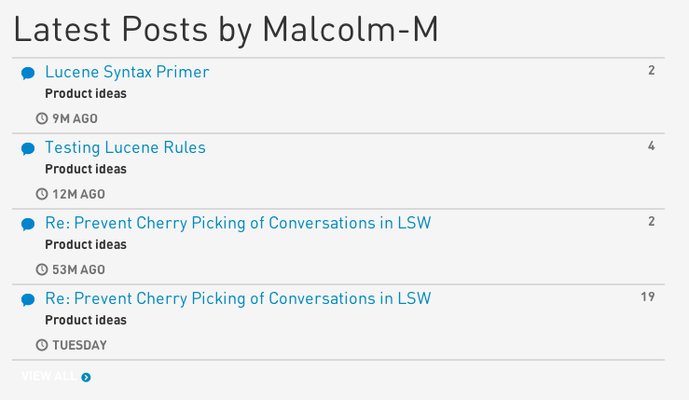This screenshot has height=400, width=689.
Task: Click the clock icon next to 12M AGO
Action: click(42, 194)
